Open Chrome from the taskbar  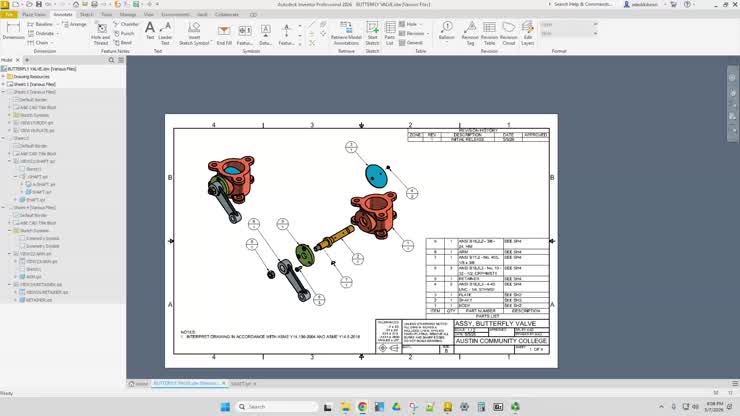362,407
